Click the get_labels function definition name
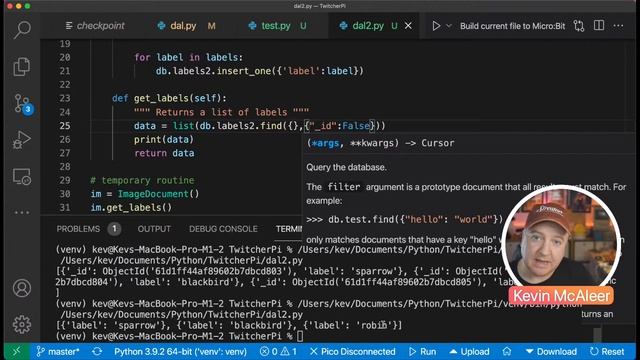The image size is (640, 360). [161, 98]
